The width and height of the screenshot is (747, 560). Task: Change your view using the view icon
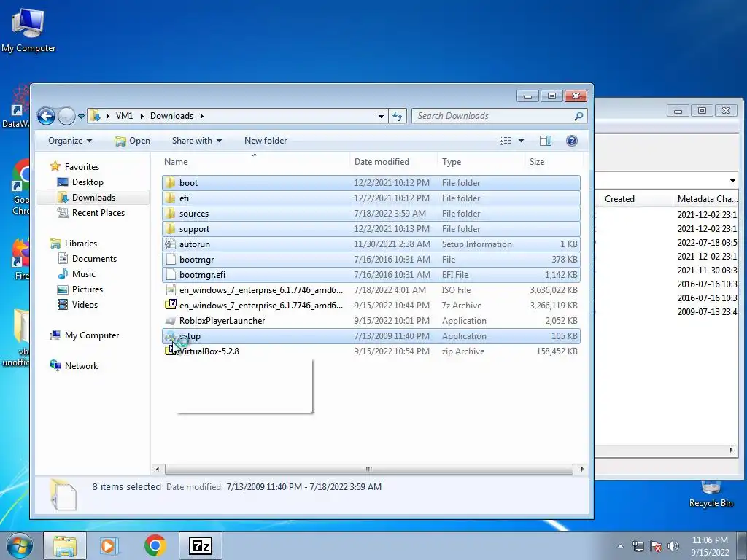(x=506, y=141)
